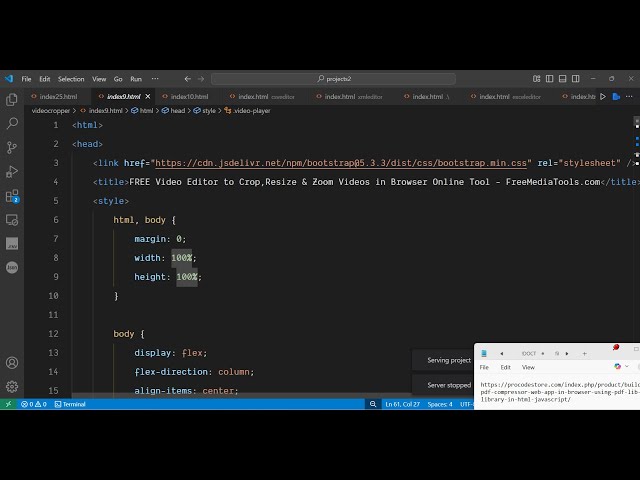Click the Ln 61, Col 27 status entry
The image size is (640, 480).
pyautogui.click(x=402, y=404)
